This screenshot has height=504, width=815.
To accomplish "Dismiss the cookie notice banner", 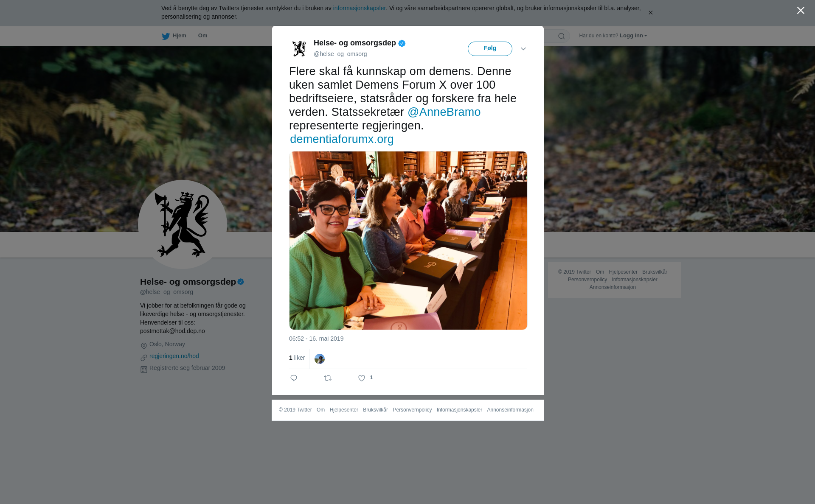I will tap(650, 13).
